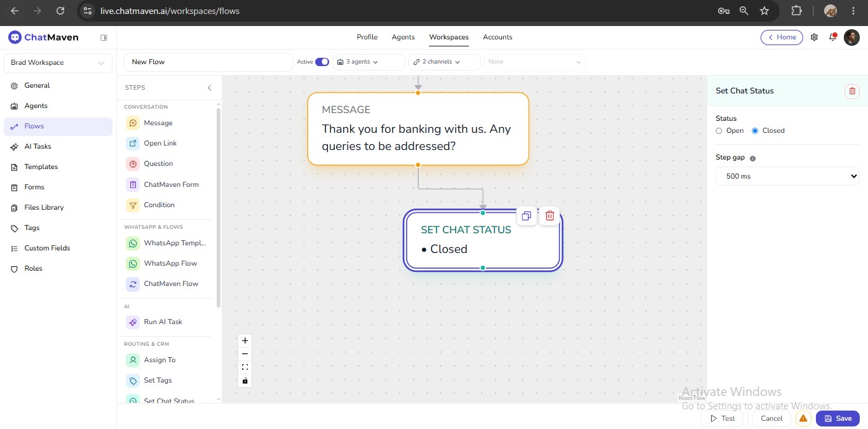This screenshot has height=429, width=868.
Task: Open the settings gear in header
Action: (x=814, y=37)
